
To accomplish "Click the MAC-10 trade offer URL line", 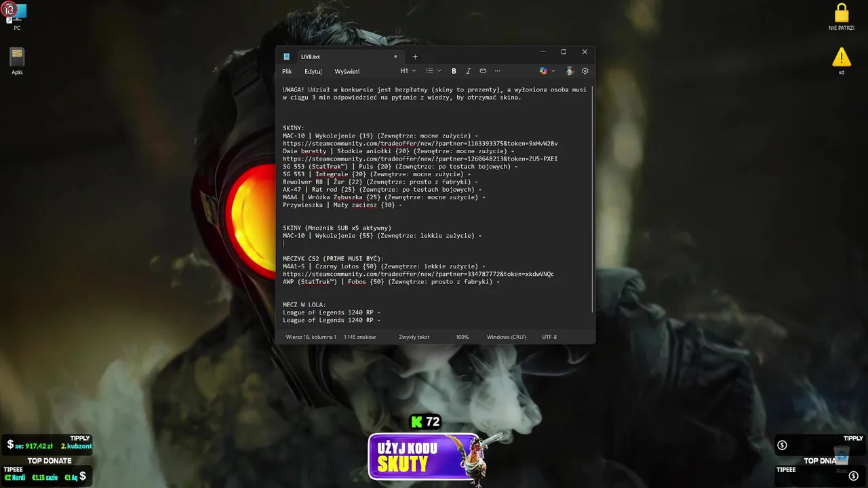I will (x=420, y=144).
